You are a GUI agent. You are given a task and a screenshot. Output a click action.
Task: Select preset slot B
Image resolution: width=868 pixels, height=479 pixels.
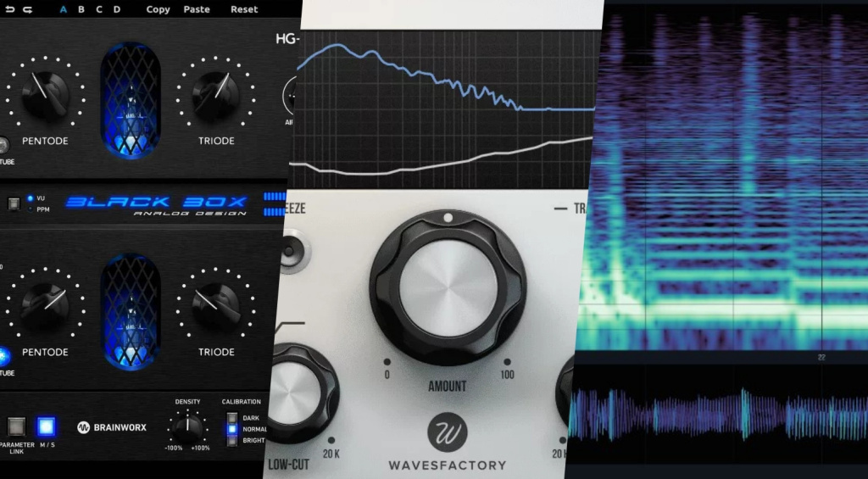(x=81, y=9)
